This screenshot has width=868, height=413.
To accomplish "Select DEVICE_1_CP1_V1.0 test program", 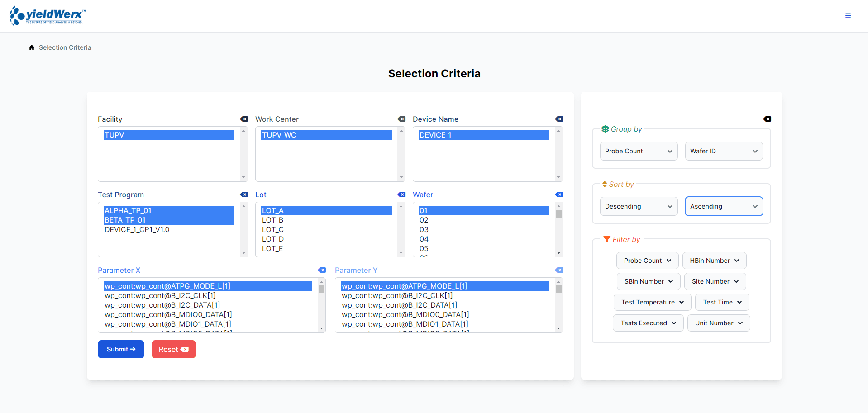I will tap(169, 229).
